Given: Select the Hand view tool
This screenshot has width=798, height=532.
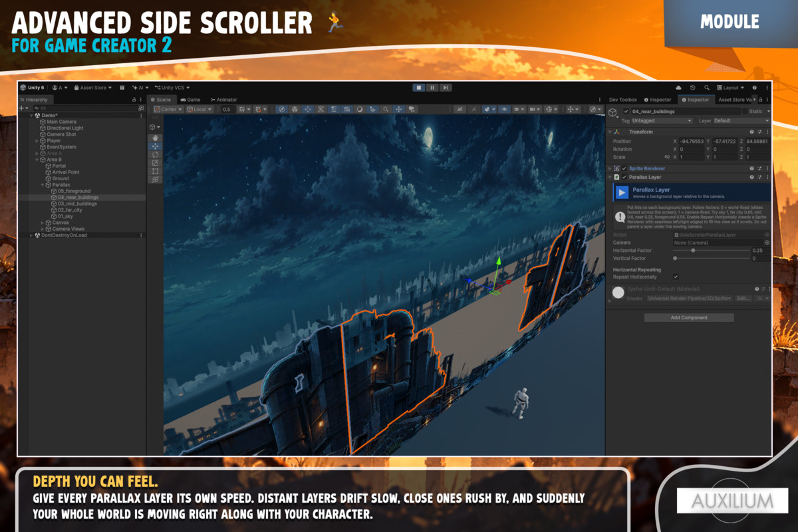Looking at the screenshot, I should click(x=156, y=138).
